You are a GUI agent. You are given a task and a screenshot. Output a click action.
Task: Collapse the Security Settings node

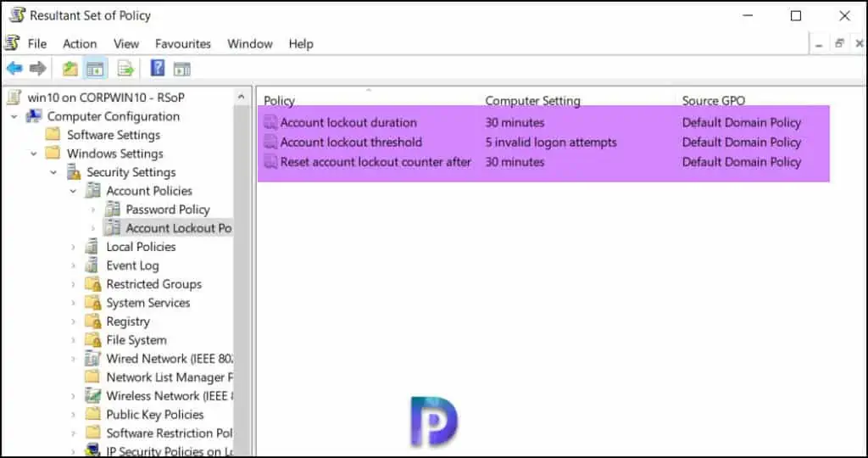53,173
